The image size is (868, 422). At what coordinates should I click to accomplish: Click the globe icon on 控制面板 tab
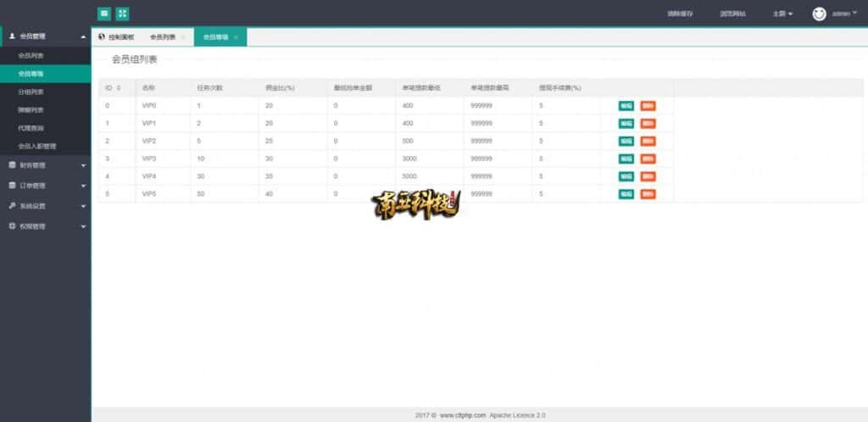pyautogui.click(x=102, y=37)
